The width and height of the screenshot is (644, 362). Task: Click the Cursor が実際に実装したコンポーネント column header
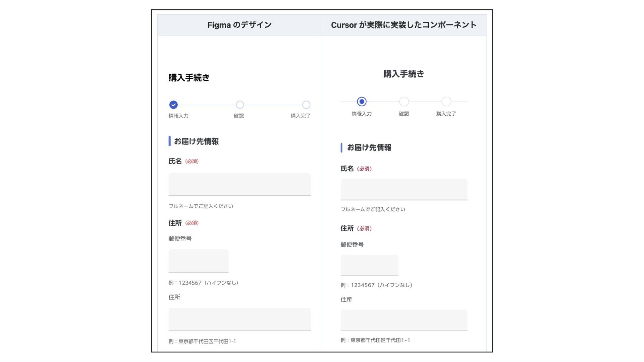click(x=404, y=25)
